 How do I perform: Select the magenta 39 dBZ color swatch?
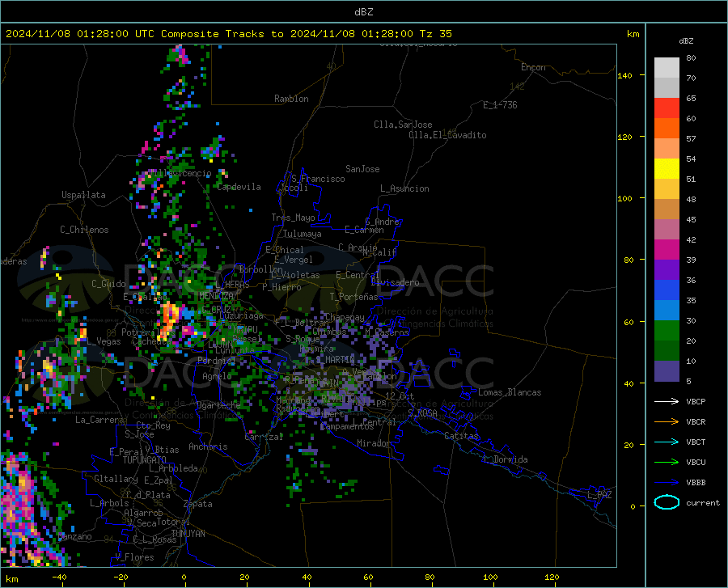click(x=667, y=250)
